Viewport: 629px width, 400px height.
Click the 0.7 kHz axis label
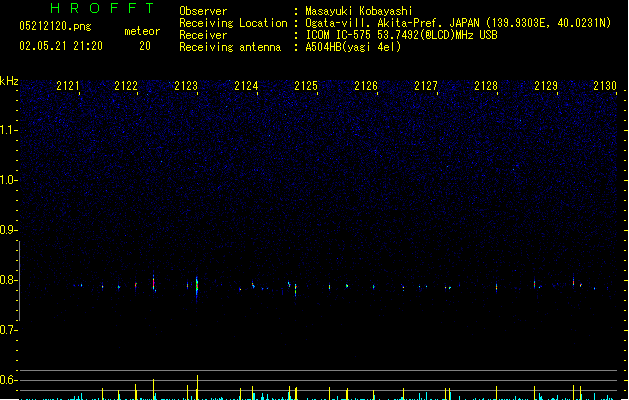click(x=8, y=330)
